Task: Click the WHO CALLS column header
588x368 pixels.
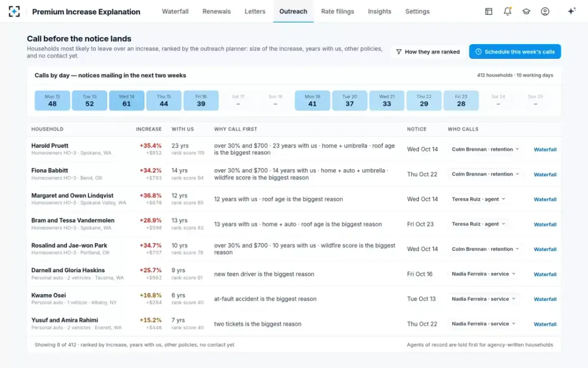Action: (463, 129)
